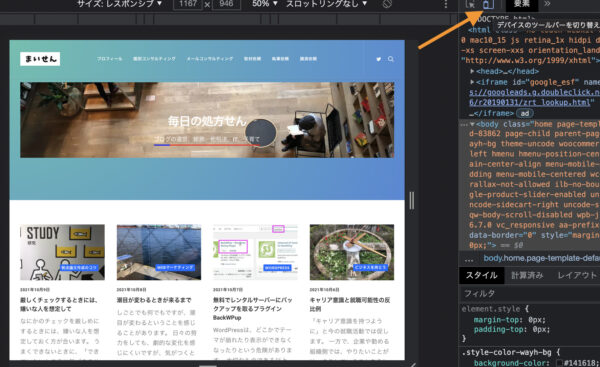Select the 計算済み tab
Image resolution: width=600 pixels, height=367 pixels.
[x=527, y=275]
